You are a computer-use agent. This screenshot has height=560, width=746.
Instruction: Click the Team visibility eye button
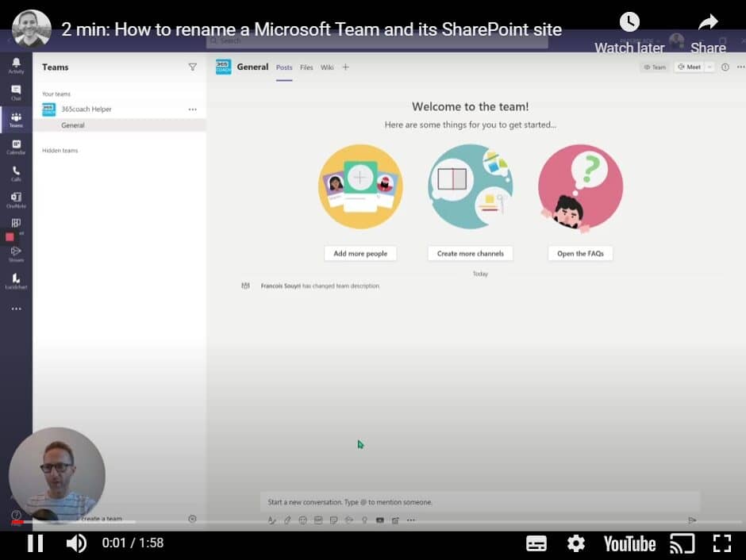[x=655, y=67]
